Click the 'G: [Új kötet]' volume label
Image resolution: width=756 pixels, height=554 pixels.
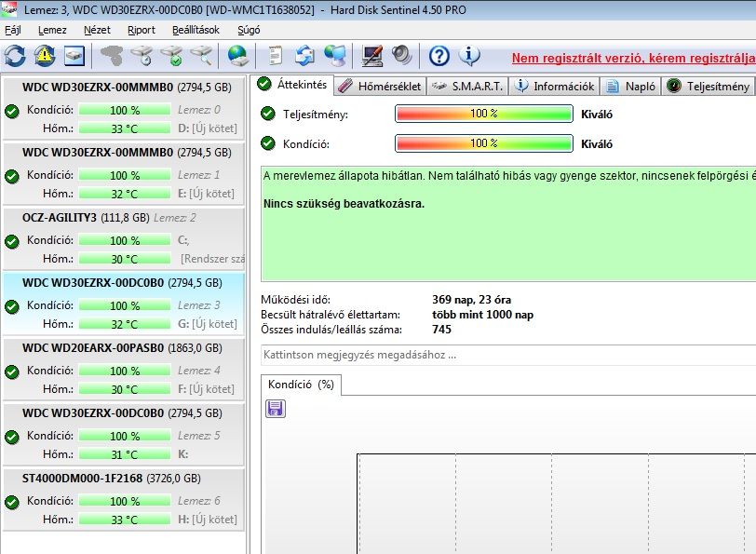[x=208, y=324]
